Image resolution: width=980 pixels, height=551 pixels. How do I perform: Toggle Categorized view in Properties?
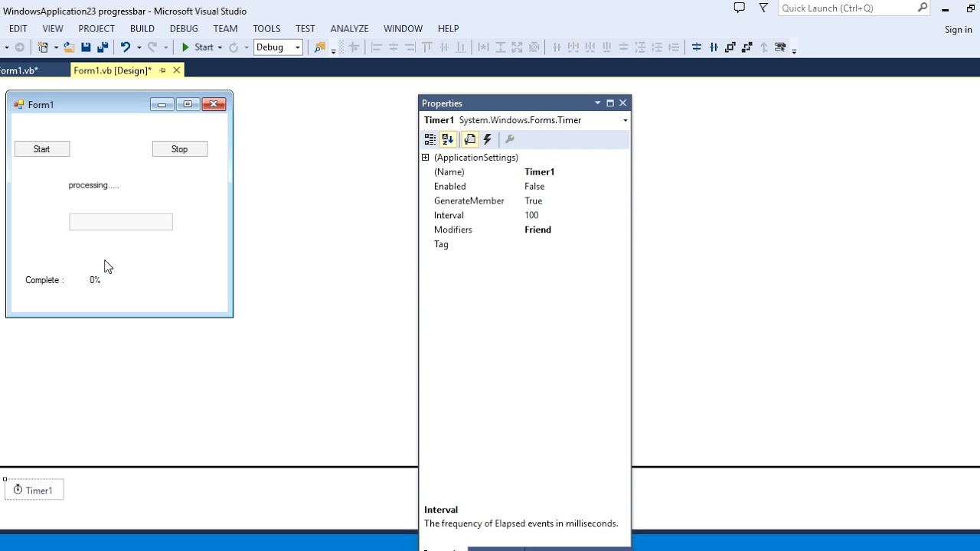(x=430, y=139)
